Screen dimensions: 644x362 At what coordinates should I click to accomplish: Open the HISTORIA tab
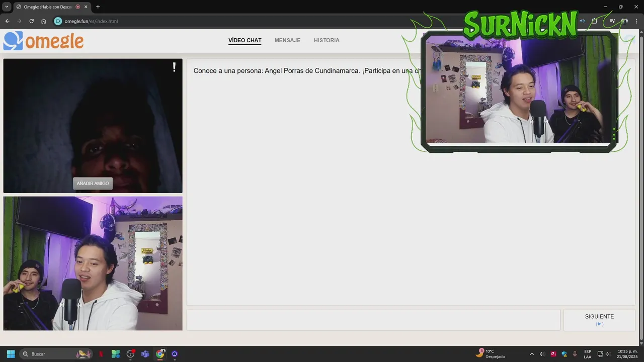327,40
